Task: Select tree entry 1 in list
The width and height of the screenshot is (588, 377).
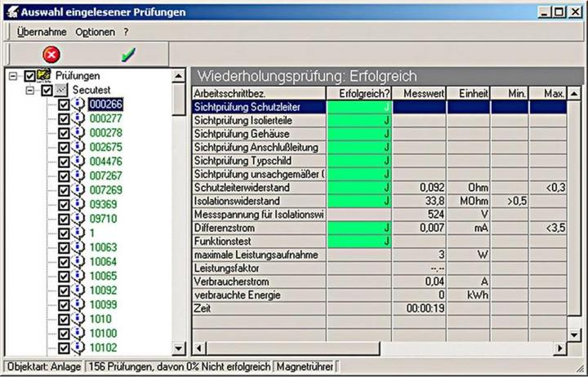Action: pos(92,233)
